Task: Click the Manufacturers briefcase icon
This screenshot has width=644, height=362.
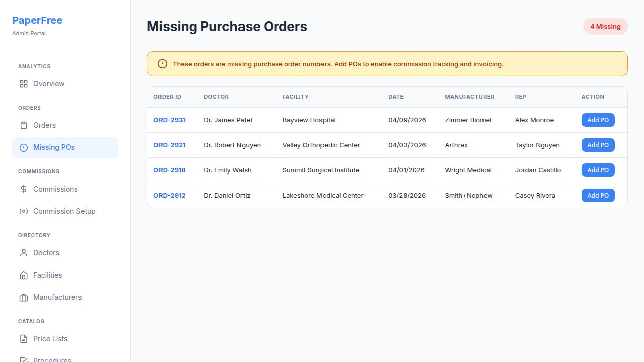Action: [24, 297]
